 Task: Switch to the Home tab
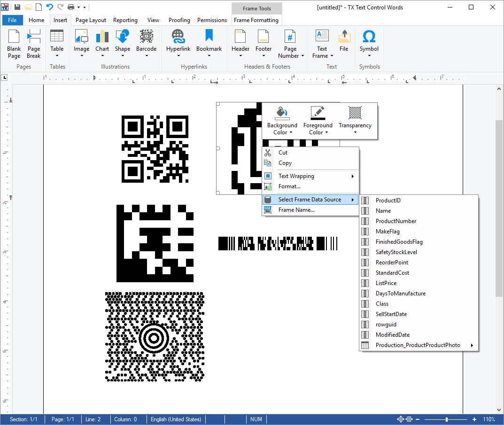pos(36,20)
